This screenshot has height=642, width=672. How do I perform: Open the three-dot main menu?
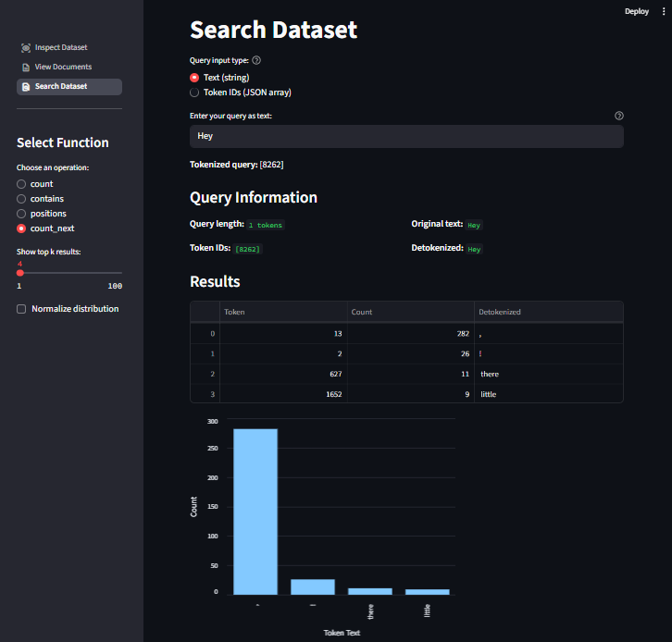[663, 11]
